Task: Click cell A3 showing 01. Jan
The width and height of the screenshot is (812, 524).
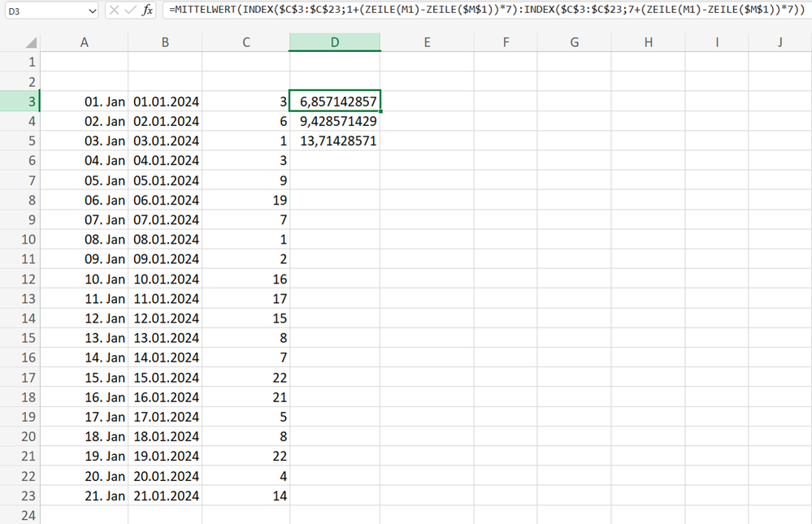Action: pos(85,102)
